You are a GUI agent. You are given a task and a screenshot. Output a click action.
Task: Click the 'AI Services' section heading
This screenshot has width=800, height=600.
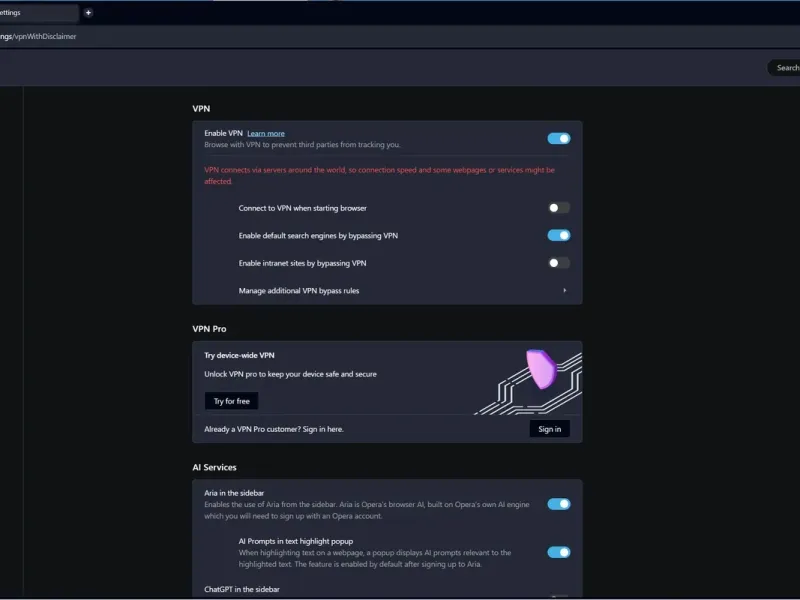point(214,467)
